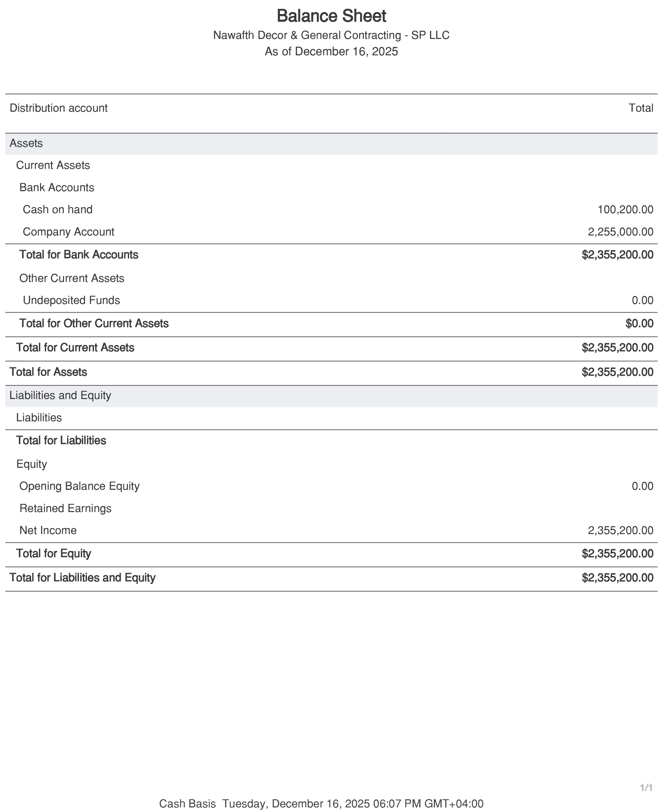
Task: Click the Total for Assets amount
Action: click(x=617, y=372)
